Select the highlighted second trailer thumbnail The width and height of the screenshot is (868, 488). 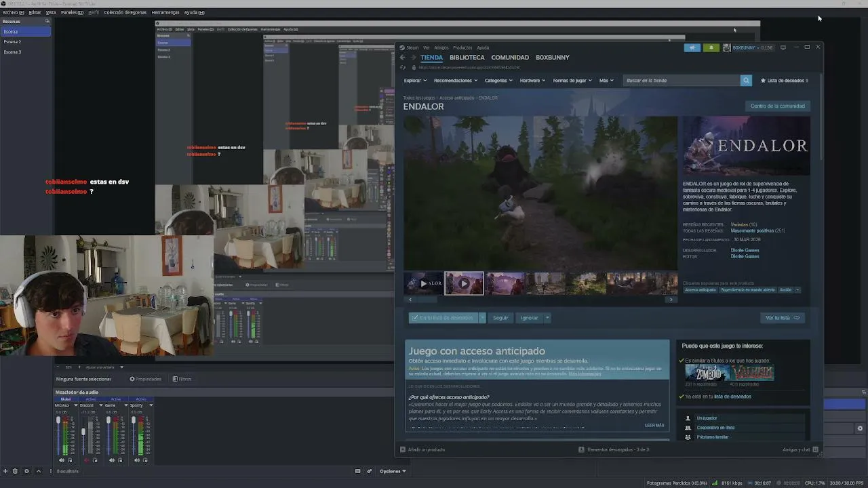coord(464,283)
